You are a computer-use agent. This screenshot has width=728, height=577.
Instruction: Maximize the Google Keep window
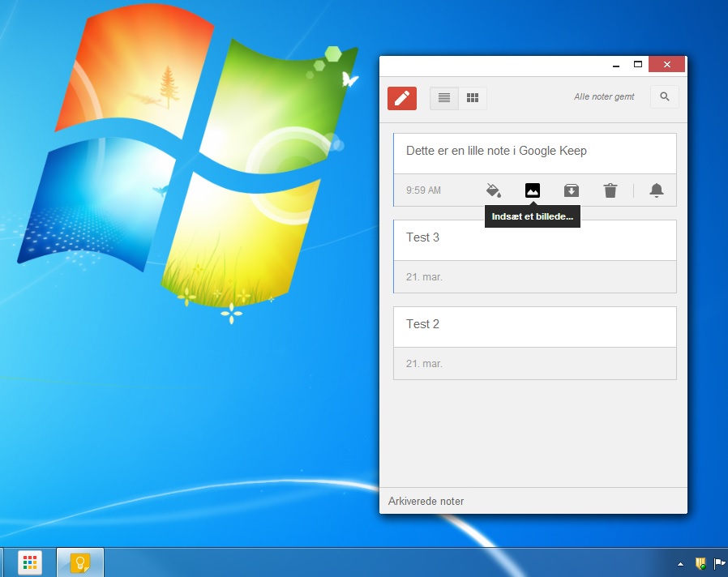tap(638, 65)
